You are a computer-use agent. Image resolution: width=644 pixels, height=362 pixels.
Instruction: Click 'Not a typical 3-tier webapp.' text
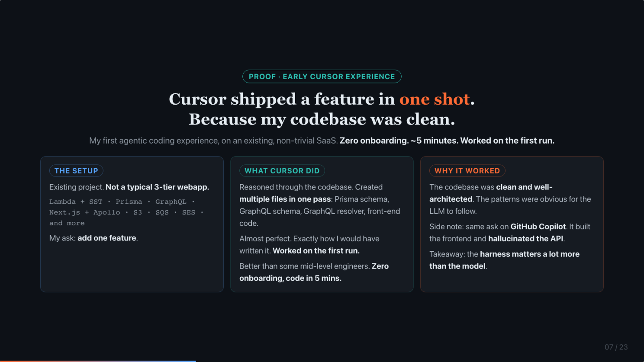157,187
